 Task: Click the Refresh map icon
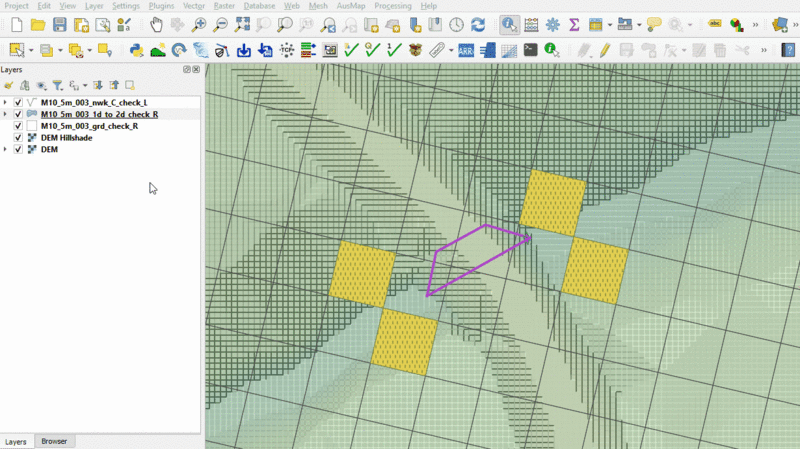[478, 24]
